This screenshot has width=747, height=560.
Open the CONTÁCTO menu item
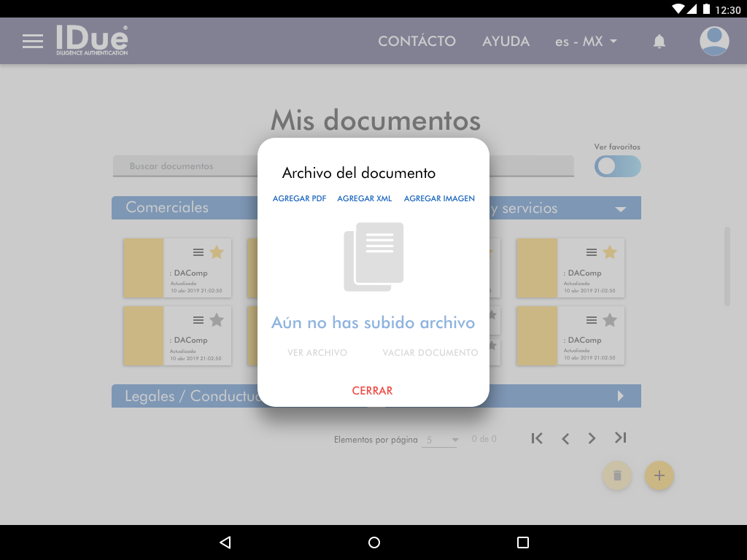point(417,42)
